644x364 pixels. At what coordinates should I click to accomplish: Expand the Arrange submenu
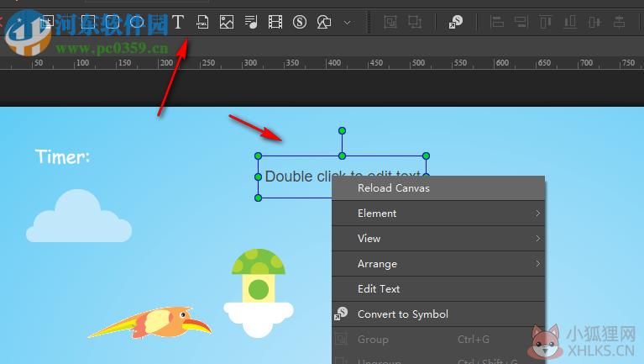point(438,264)
